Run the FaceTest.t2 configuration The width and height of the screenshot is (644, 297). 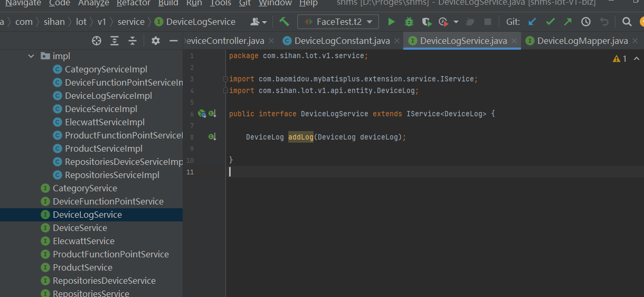point(391,22)
